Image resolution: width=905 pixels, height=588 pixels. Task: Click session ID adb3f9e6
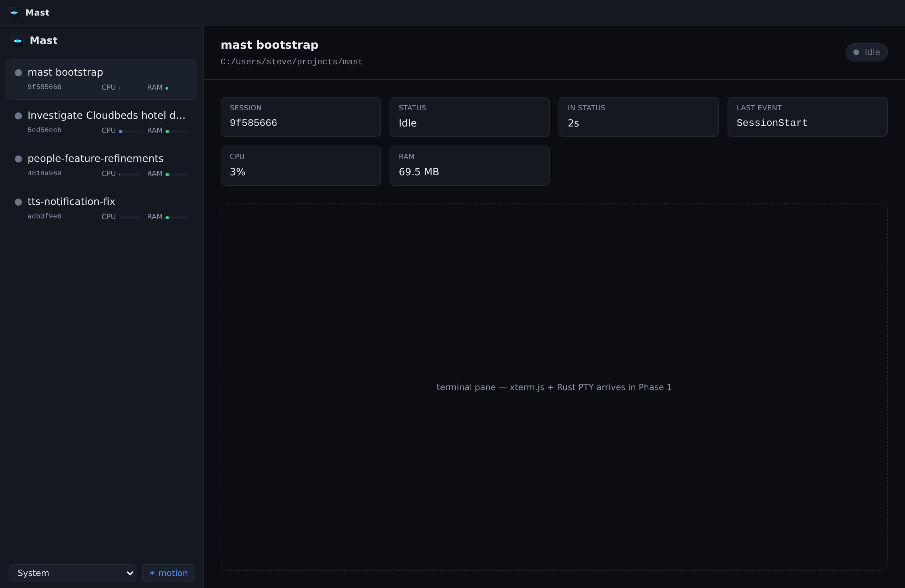45,216
